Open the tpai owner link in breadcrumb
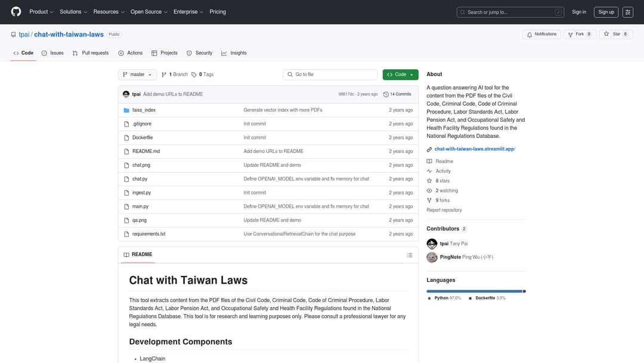The image size is (644, 363). click(24, 35)
